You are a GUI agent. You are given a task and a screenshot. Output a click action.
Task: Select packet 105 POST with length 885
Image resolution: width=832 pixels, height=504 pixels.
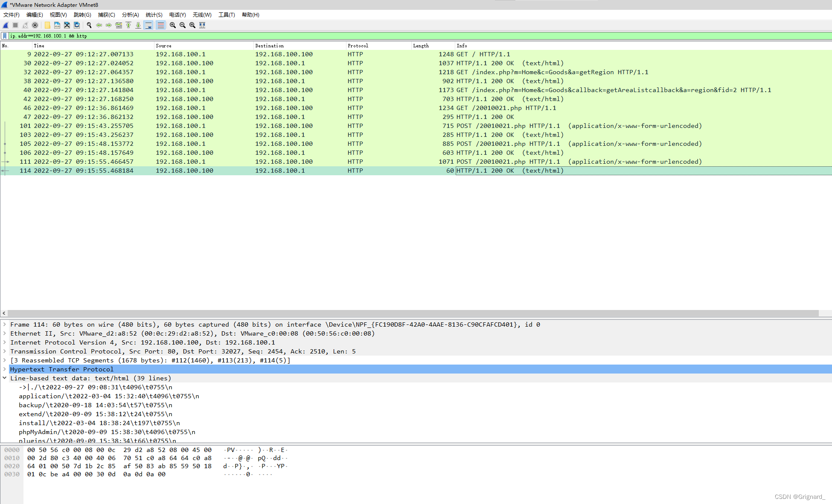click(x=416, y=144)
